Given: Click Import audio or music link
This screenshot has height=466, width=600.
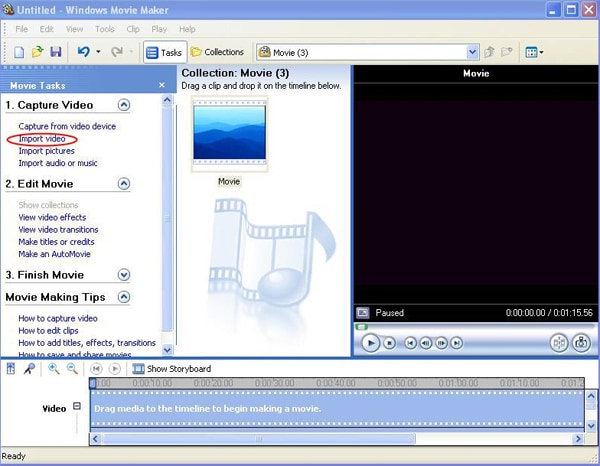Looking at the screenshot, I should coord(58,163).
